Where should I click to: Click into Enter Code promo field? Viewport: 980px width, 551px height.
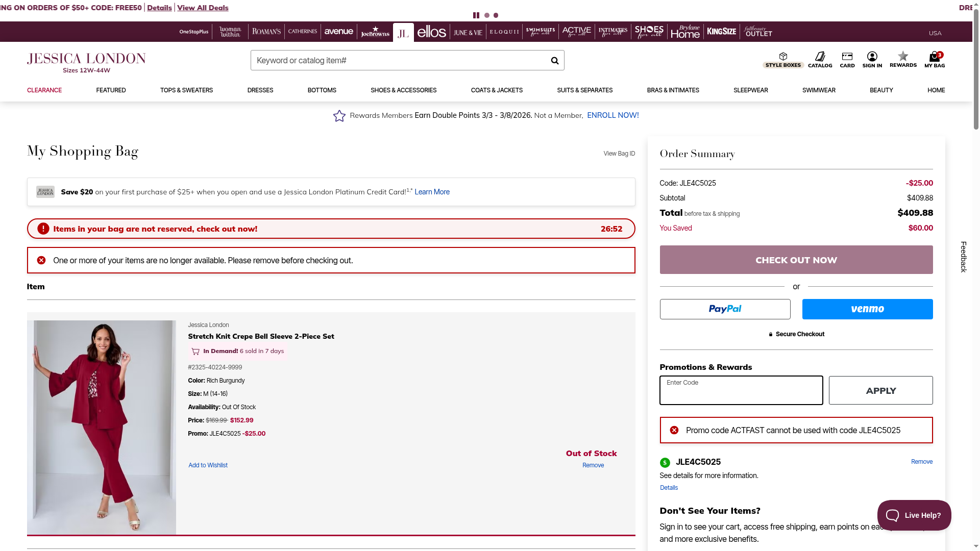click(741, 391)
